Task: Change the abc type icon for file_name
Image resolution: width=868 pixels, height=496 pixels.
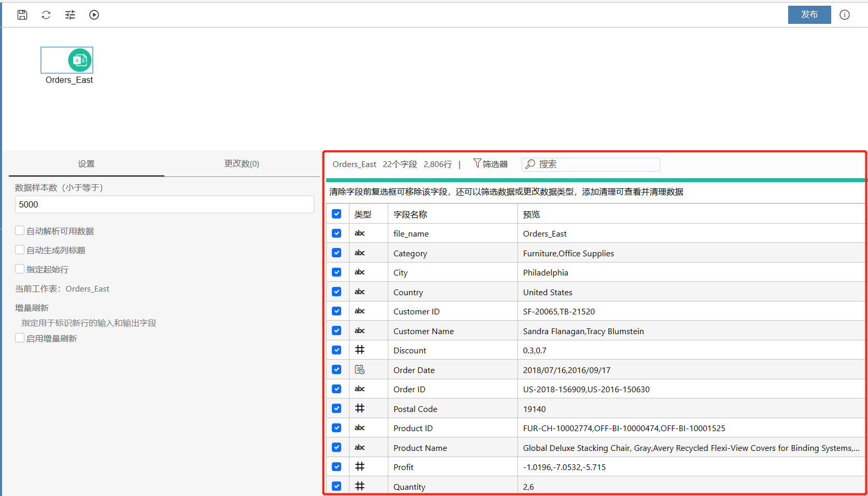Action: pyautogui.click(x=360, y=233)
